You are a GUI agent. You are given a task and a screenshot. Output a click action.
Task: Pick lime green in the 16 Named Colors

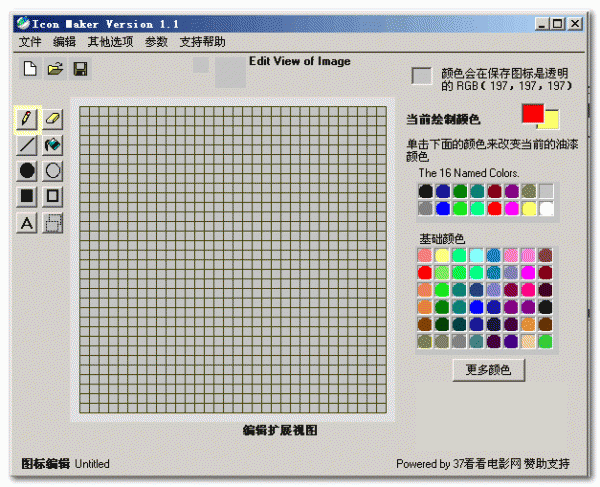coord(460,208)
